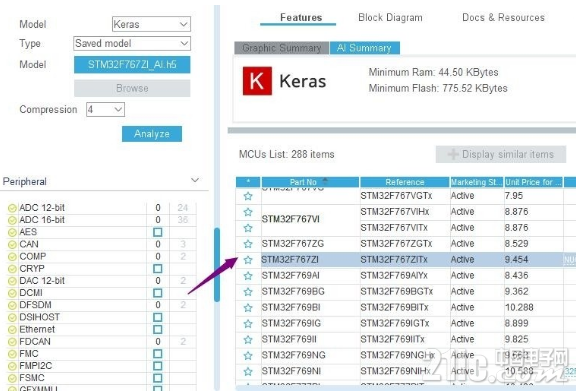The height and width of the screenshot is (391, 576).
Task: Click the yellow icon next to Ethernet
Action: pos(12,330)
